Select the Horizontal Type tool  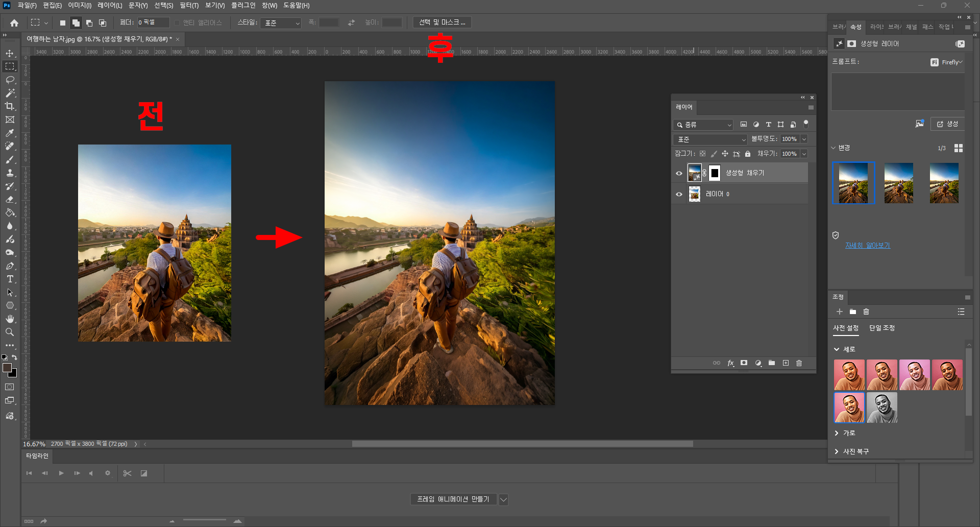coord(10,279)
